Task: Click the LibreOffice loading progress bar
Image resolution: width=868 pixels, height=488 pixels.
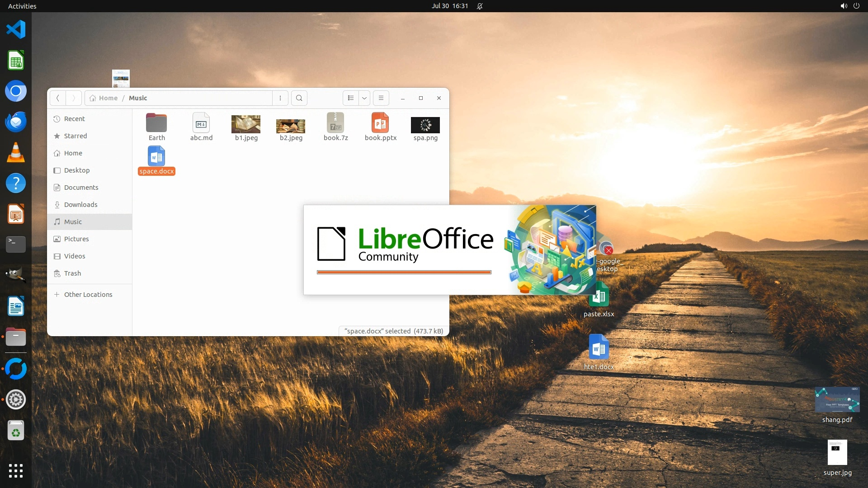Action: (x=404, y=272)
